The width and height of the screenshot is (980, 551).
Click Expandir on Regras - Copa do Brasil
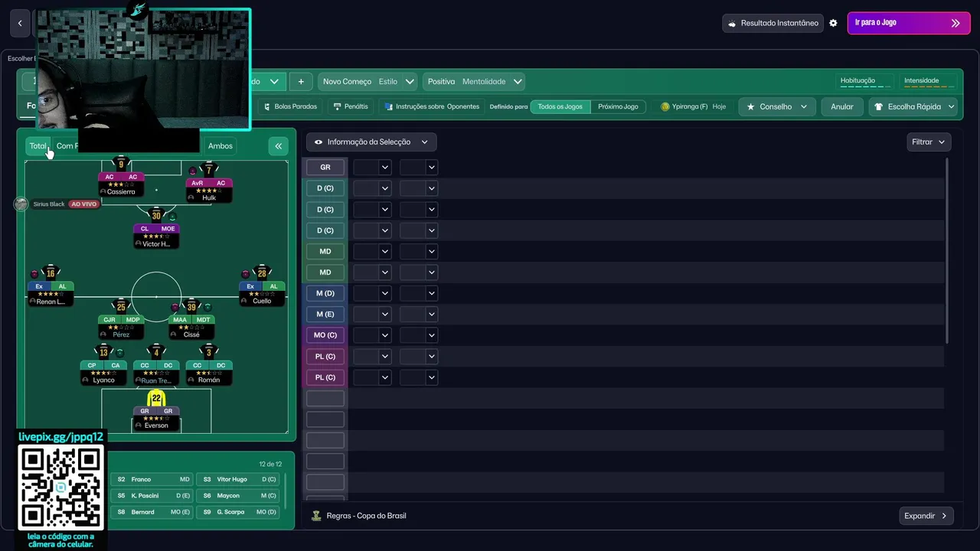click(x=926, y=516)
